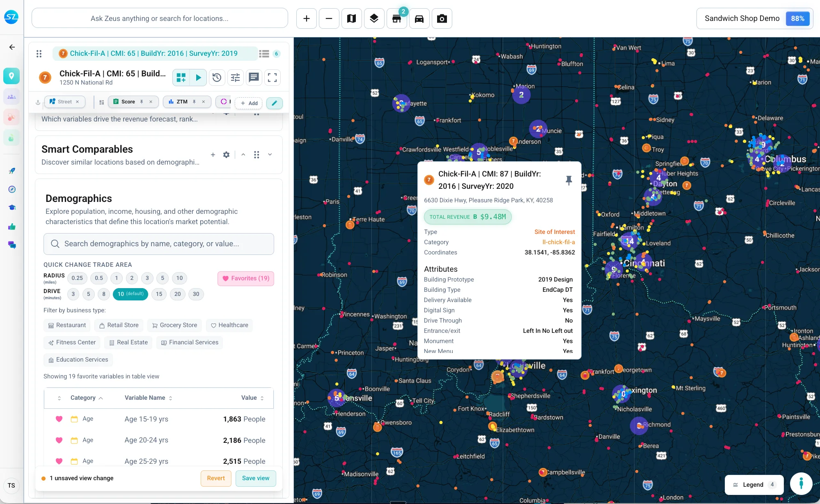
Task: Open the stores toolbar button with badge
Action: point(397,18)
